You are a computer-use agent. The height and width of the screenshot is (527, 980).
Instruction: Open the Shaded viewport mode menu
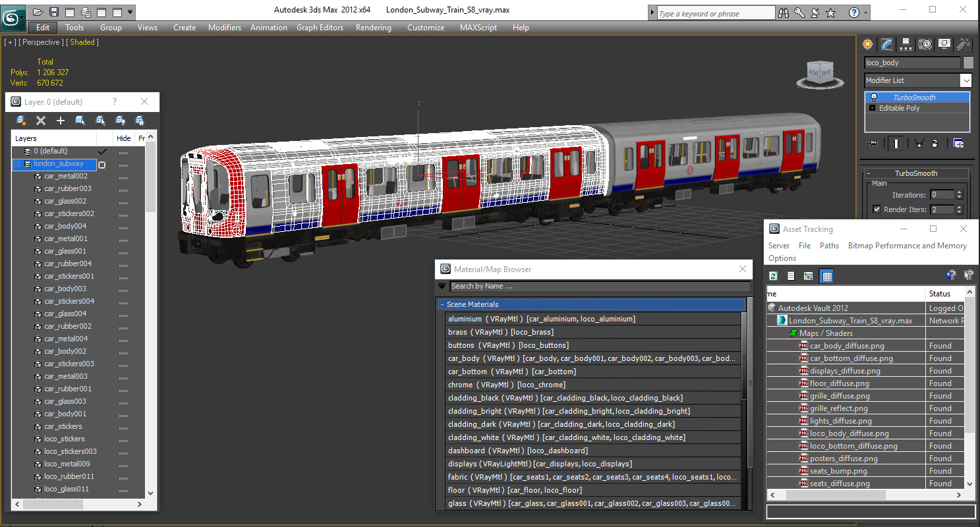[82, 42]
